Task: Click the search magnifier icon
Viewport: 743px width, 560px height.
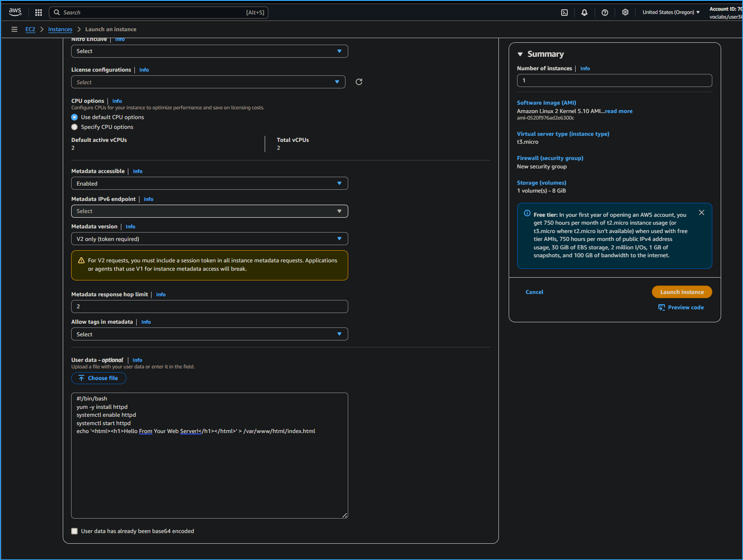Action: tap(57, 13)
